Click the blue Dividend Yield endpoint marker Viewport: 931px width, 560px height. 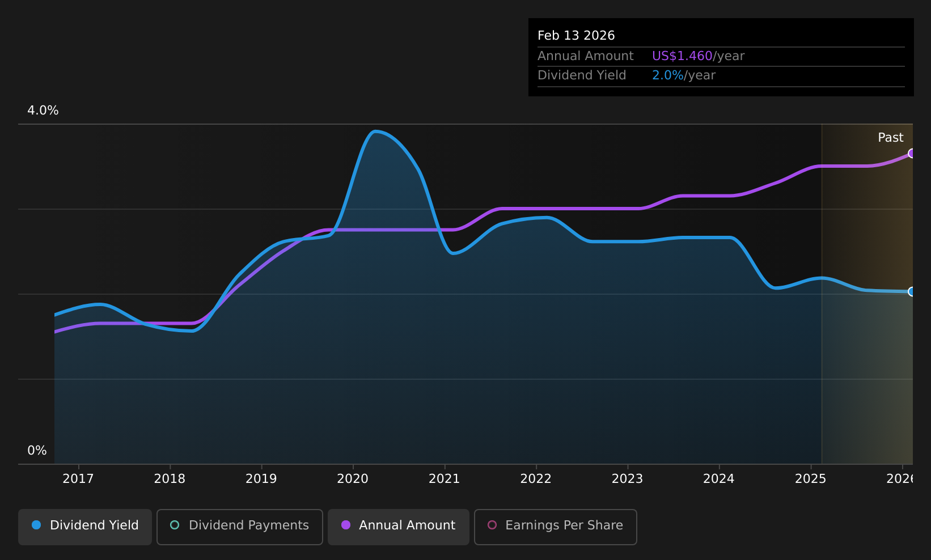coord(912,291)
